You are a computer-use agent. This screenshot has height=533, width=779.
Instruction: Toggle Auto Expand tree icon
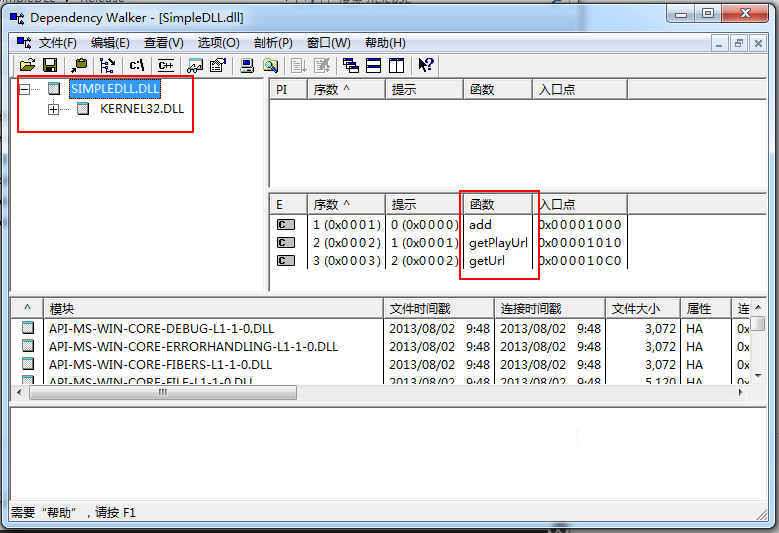(x=107, y=65)
